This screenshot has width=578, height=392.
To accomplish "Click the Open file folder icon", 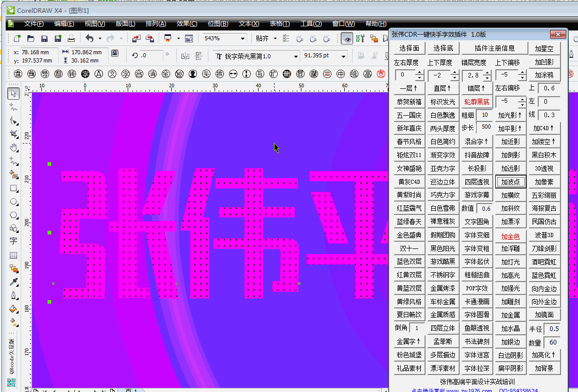I will point(31,38).
